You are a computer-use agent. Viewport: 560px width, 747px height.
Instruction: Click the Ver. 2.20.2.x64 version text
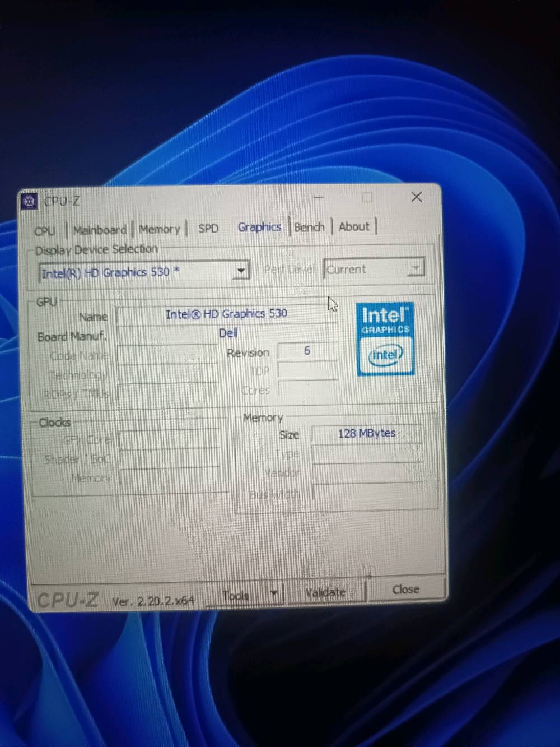153,601
